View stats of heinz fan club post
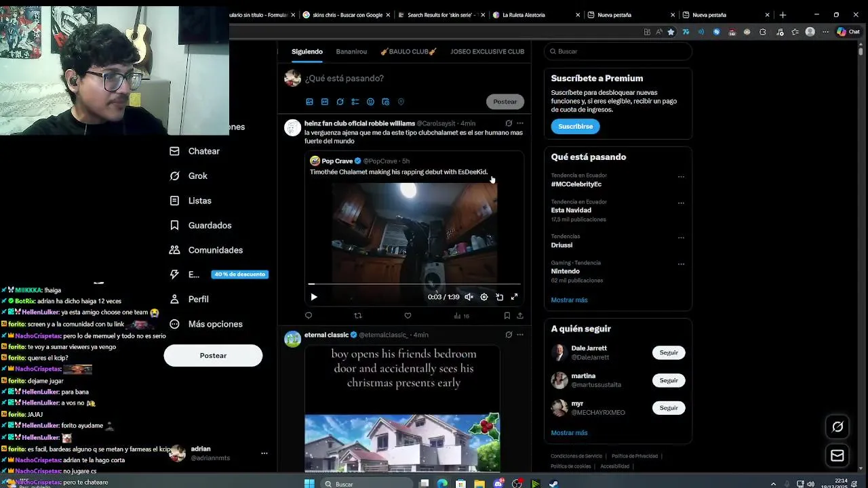Screen dimensions: 868x488 pyautogui.click(x=461, y=315)
